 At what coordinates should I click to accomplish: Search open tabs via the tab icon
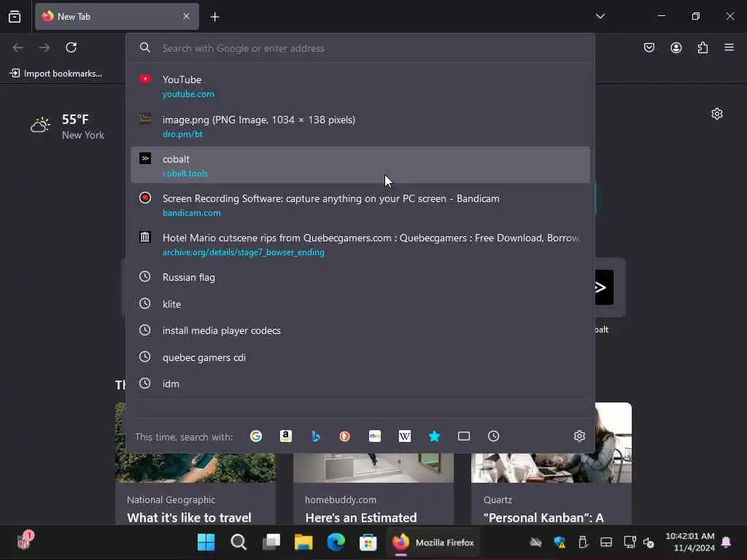pyautogui.click(x=464, y=436)
